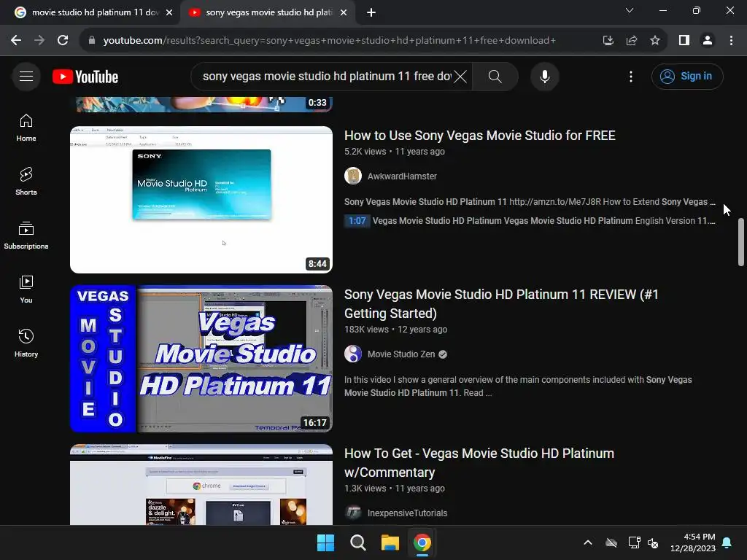Screen dimensions: 747x560
Task: Open File Explorer from taskbar
Action: pyautogui.click(x=390, y=542)
